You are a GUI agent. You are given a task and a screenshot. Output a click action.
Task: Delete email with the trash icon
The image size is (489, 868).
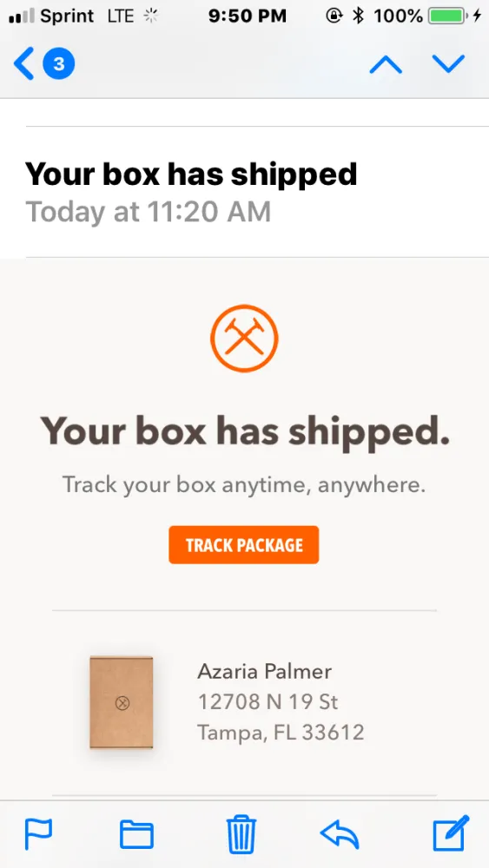click(242, 834)
